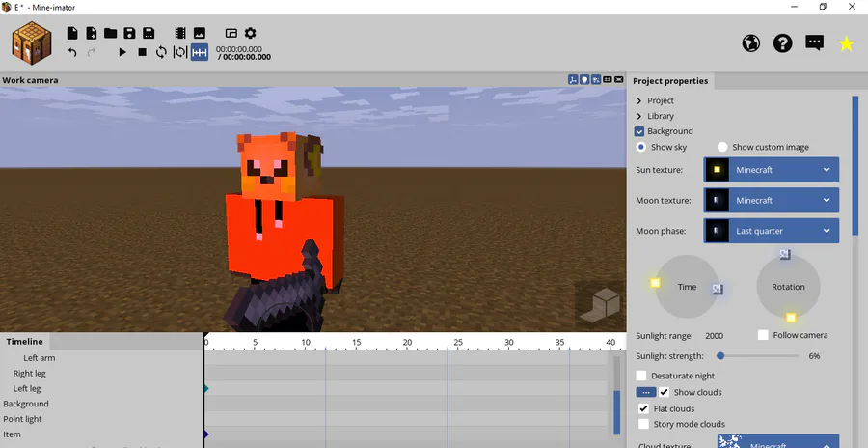Screen dimensions: 868x448
Task: Enable the Follow camera checkbox
Action: coord(763,335)
